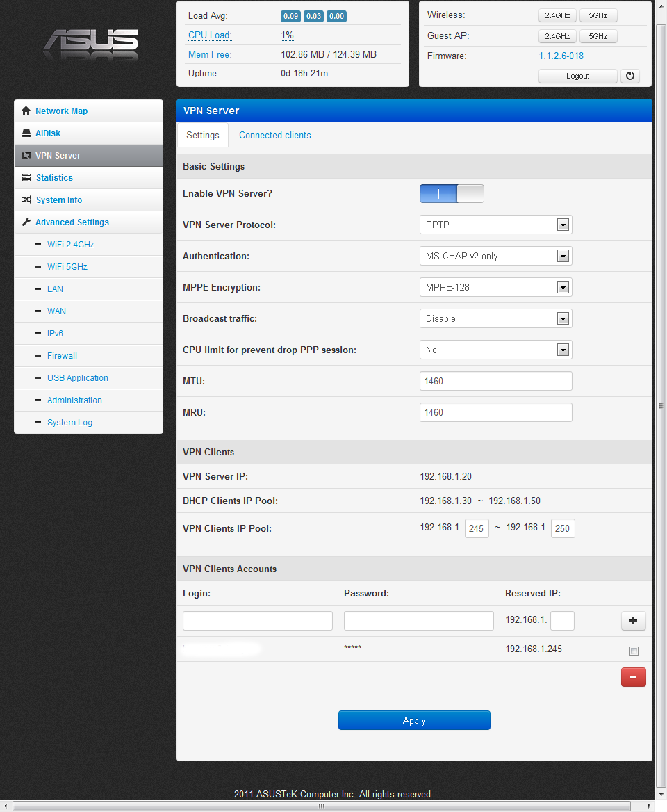Viewport: 667px width, 812px height.
Task: Open the VPN Server Protocol dropdown
Action: coord(495,225)
